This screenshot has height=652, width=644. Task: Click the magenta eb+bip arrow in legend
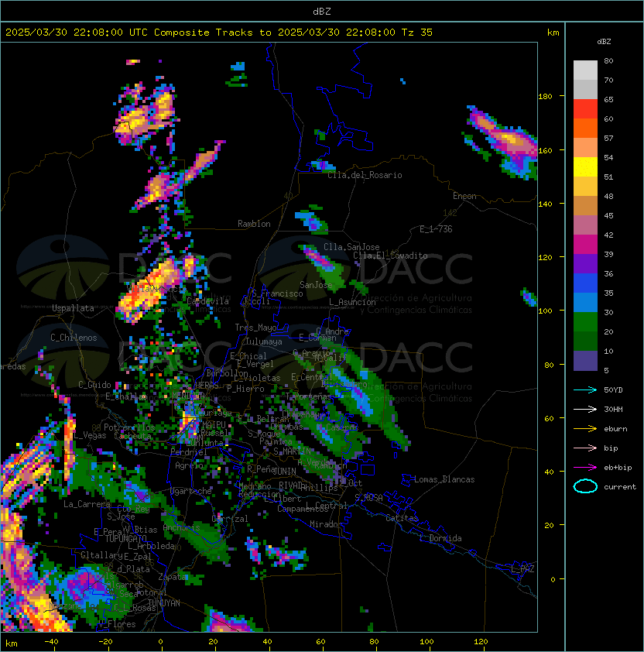585,468
